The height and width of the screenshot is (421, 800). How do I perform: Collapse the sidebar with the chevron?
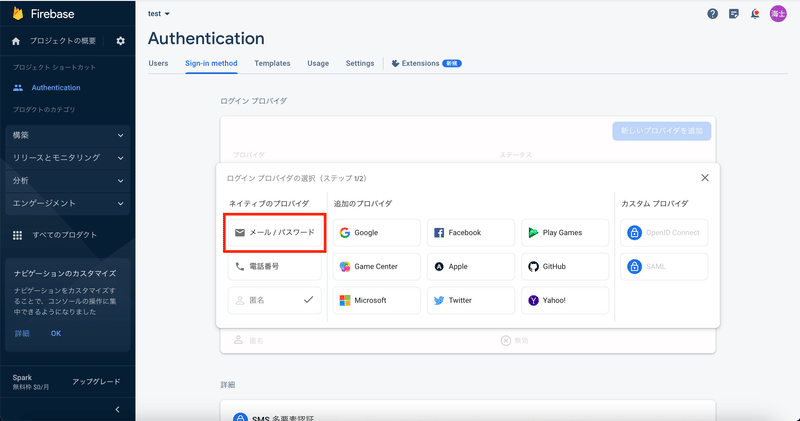(117, 409)
